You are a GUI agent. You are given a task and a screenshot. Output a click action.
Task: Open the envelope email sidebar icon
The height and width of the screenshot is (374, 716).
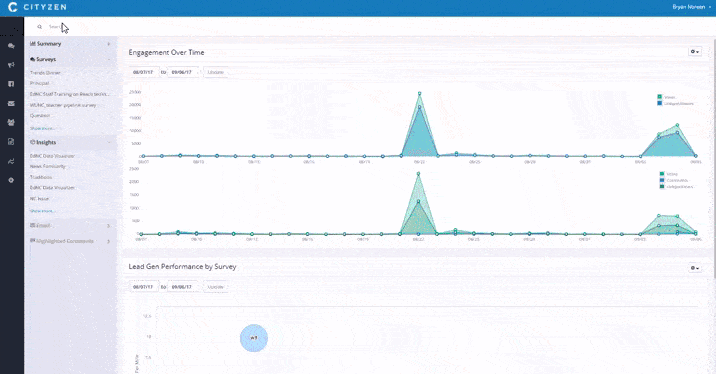11,104
